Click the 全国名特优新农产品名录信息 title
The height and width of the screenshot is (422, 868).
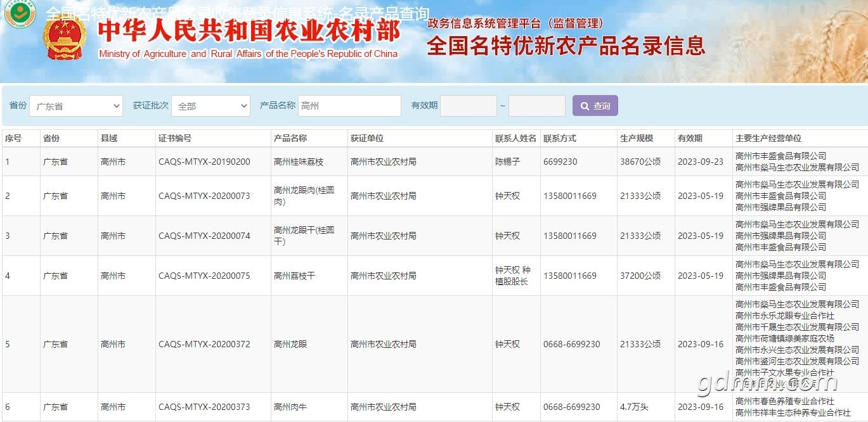(x=566, y=46)
